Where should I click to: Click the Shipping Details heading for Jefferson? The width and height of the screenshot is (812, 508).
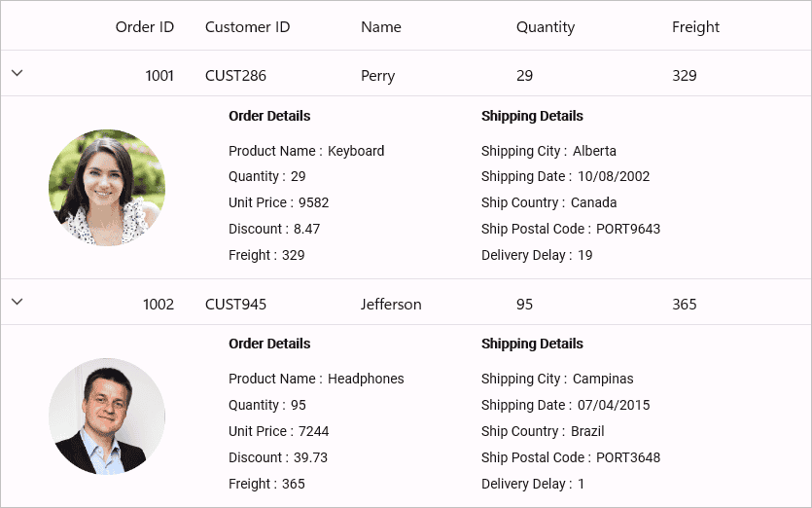pyautogui.click(x=532, y=344)
